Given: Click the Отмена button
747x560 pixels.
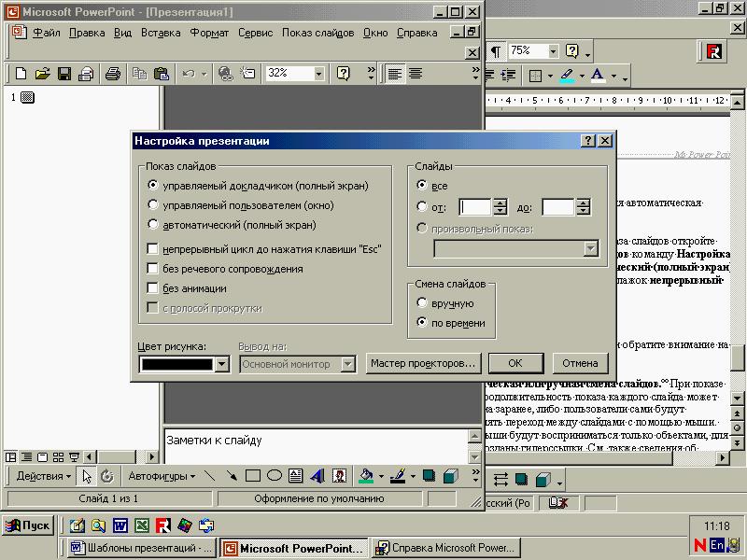Looking at the screenshot, I should (x=580, y=363).
